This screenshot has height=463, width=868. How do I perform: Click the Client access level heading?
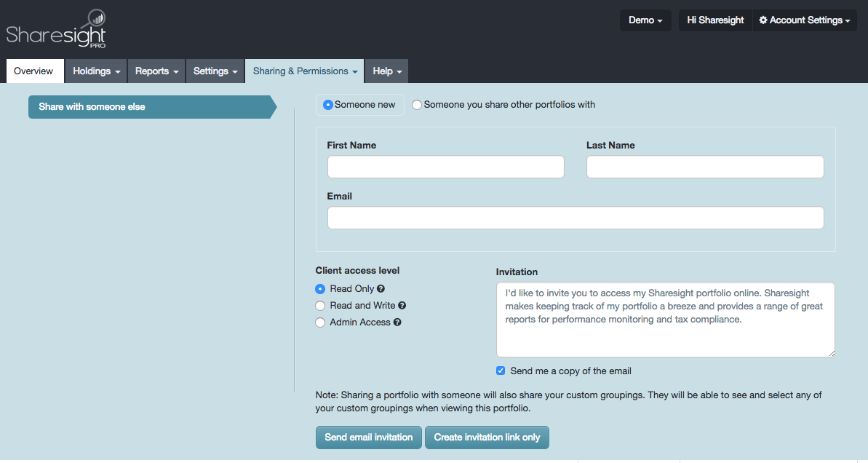tap(357, 270)
